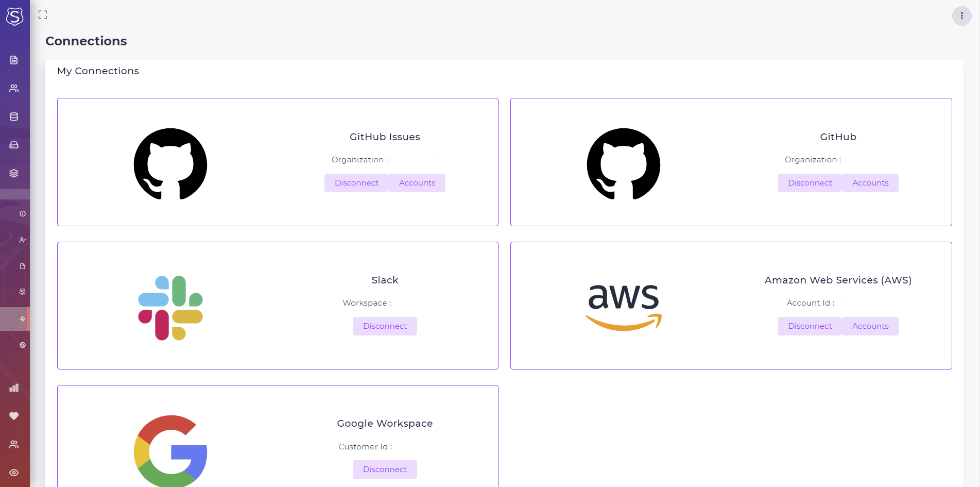Open Accounts for GitHub Issues
Screen dimensions: 980x487
[417, 183]
